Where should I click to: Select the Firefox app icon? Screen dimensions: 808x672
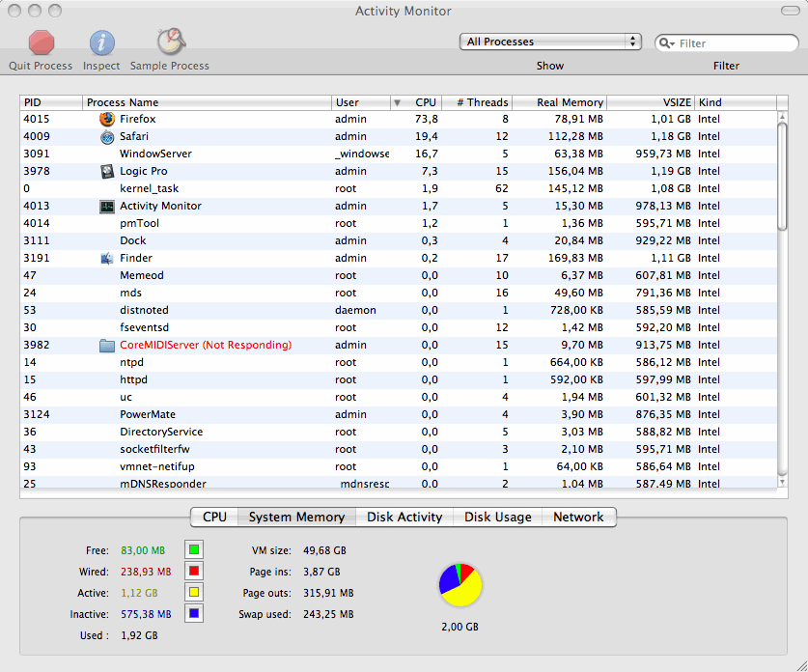(106, 119)
